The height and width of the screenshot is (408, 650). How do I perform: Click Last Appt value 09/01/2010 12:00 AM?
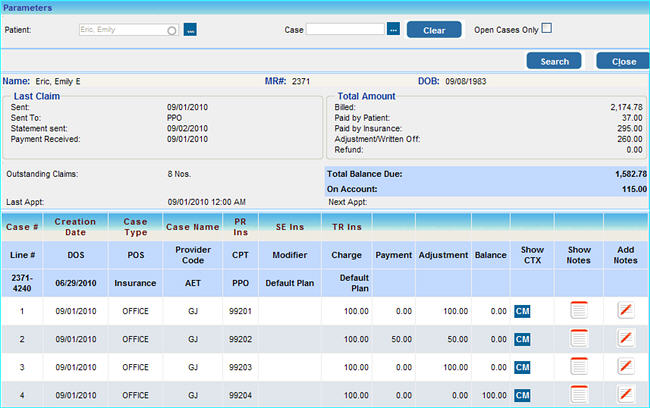tap(206, 202)
